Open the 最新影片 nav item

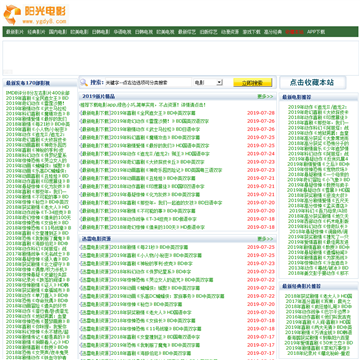point(15,32)
